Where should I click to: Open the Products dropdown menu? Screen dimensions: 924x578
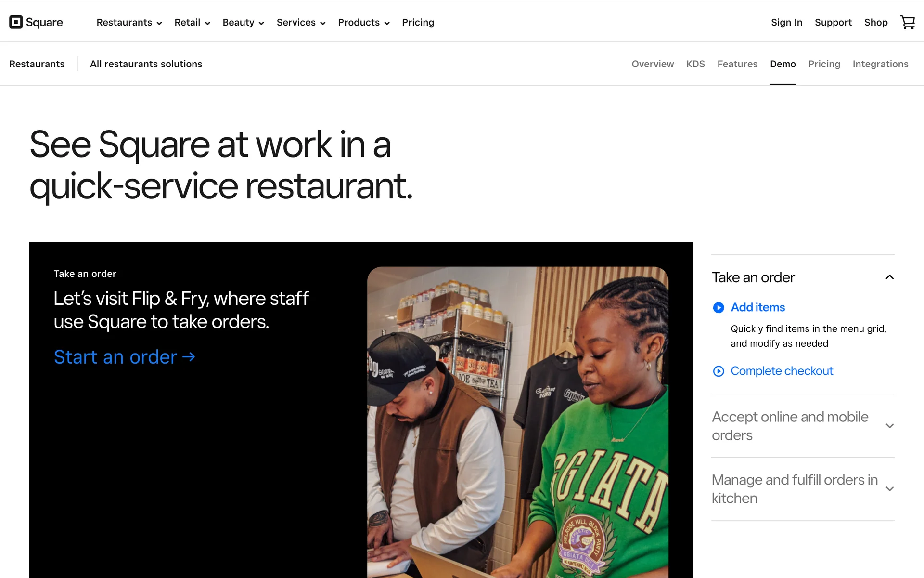coord(363,23)
